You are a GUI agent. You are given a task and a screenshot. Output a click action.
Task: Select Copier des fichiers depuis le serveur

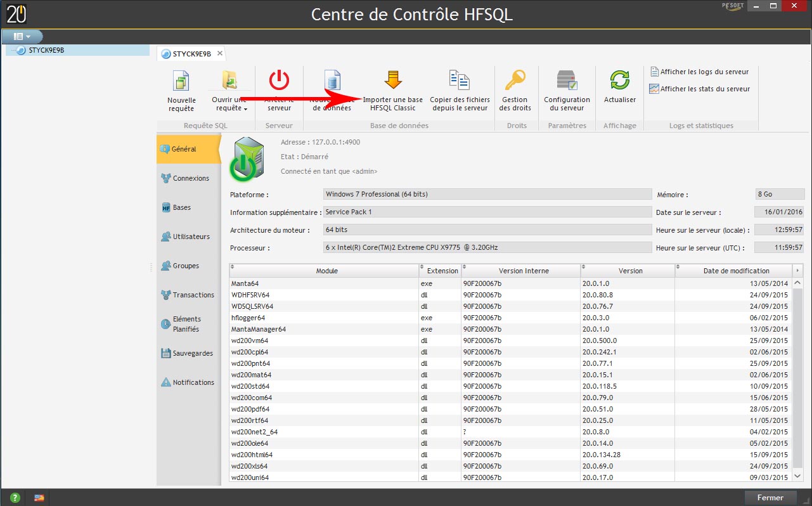tap(460, 91)
